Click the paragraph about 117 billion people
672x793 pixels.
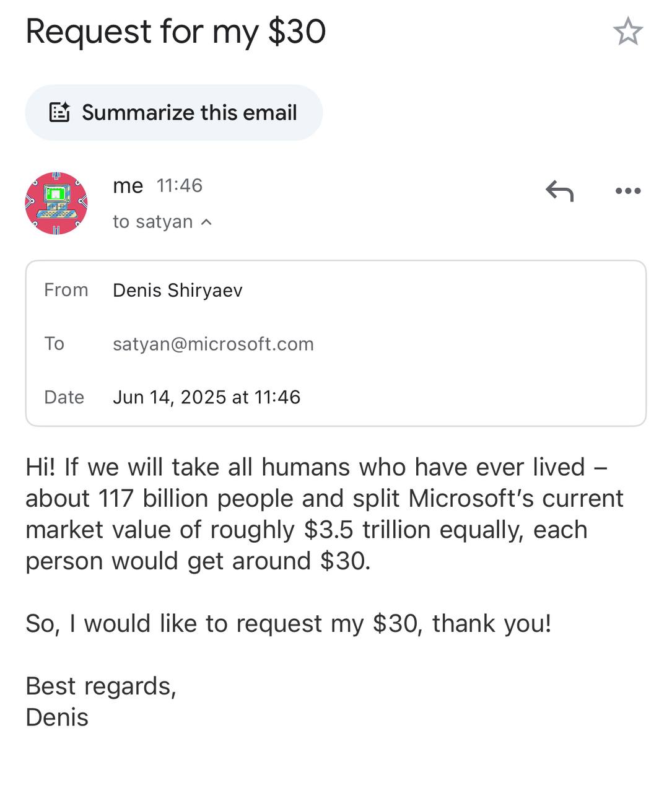point(325,514)
